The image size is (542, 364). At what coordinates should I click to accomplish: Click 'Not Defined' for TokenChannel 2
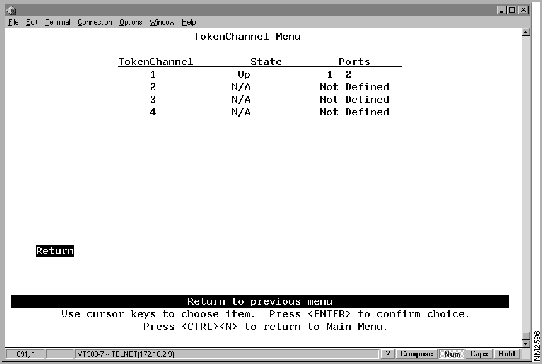(354, 87)
